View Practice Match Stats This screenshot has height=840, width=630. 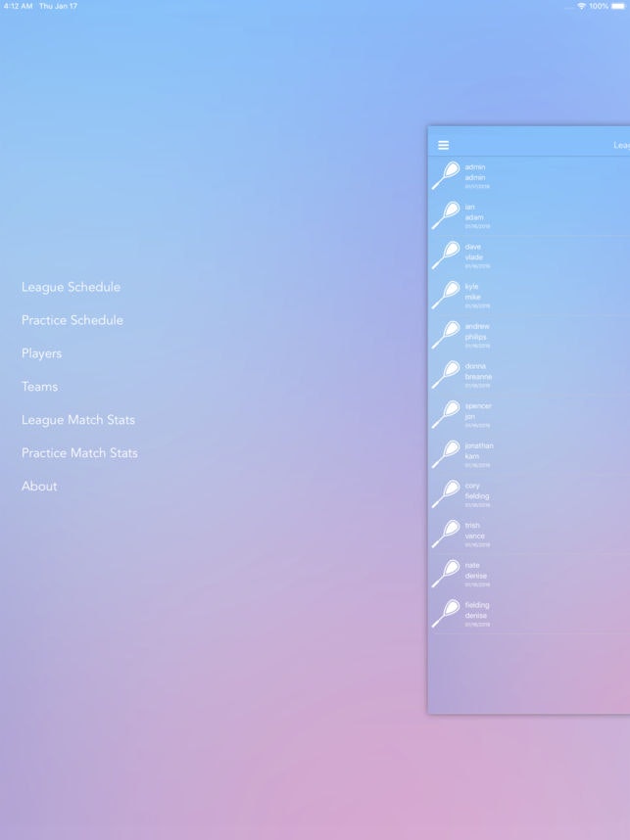click(x=79, y=453)
